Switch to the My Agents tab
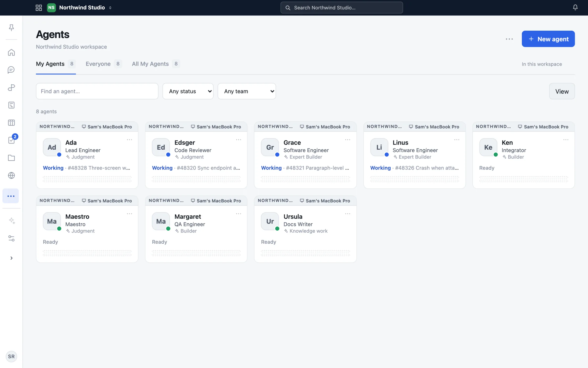588x368 pixels. point(56,64)
